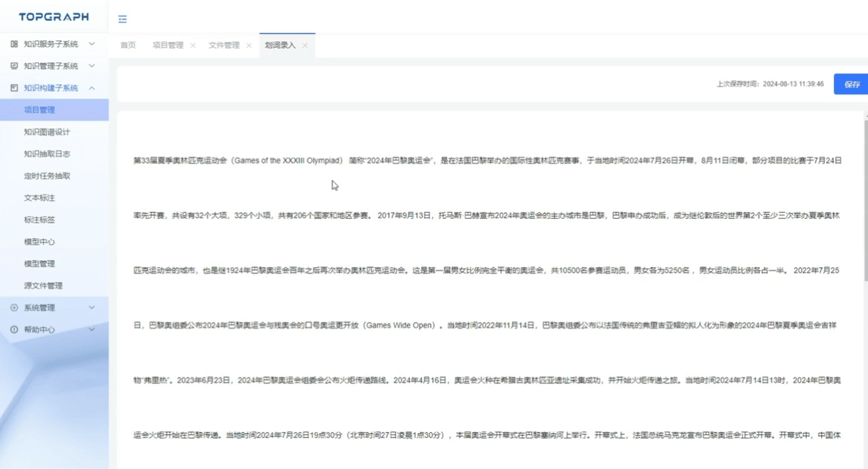Switch to the 文件管理 tab
868x469 pixels.
224,45
